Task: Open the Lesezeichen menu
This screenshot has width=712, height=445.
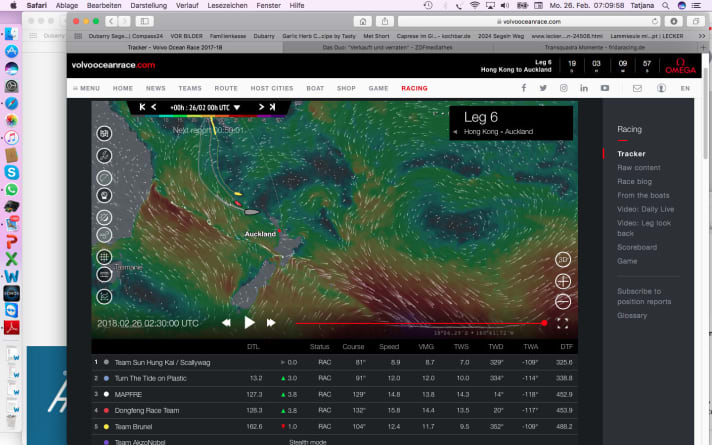Action: point(227,5)
